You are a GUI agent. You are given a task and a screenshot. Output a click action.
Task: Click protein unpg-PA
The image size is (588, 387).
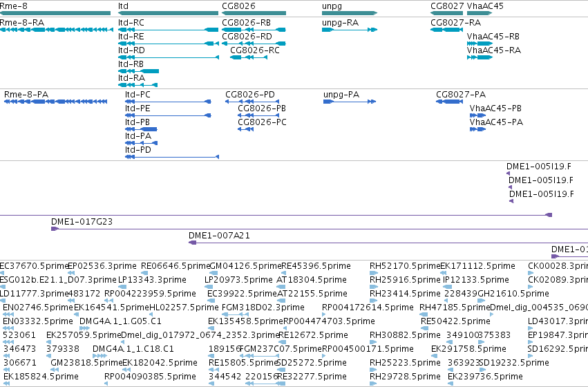(x=350, y=102)
